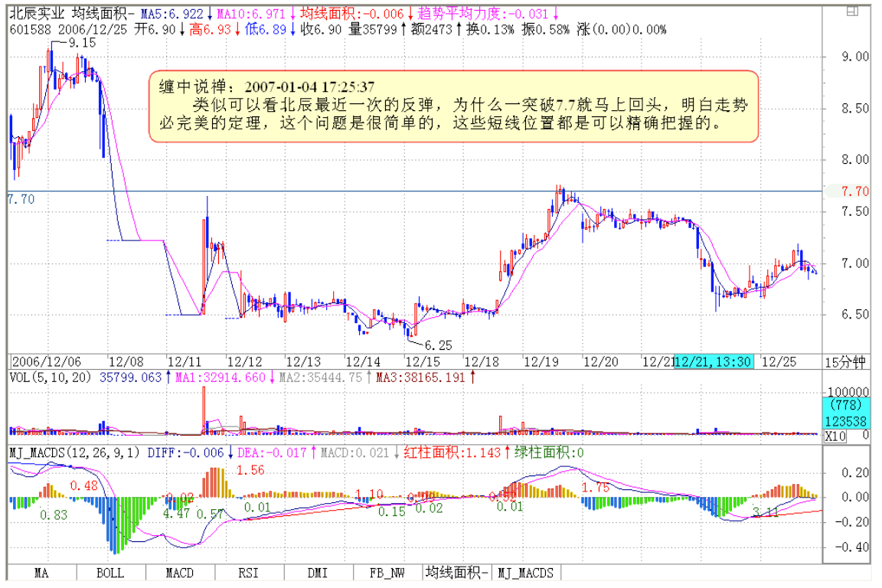Click the 绿柱面积:0 value
Viewport: 882px width, 588px height.
(x=549, y=452)
